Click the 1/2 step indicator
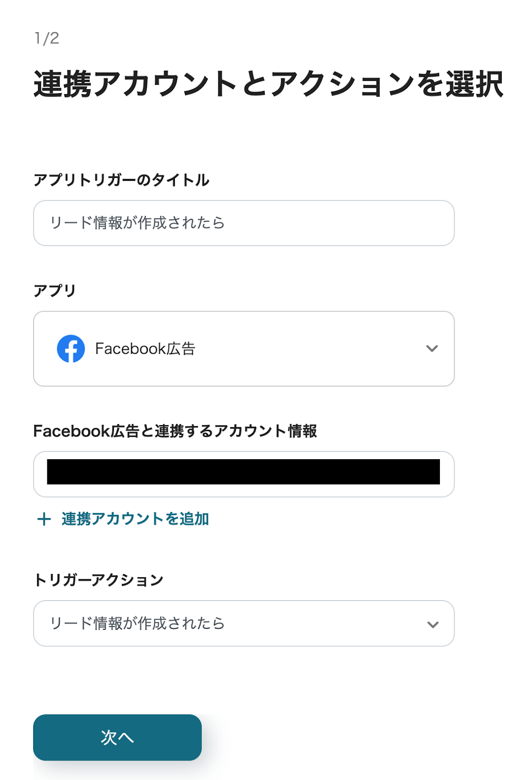Image resolution: width=532 pixels, height=780 pixels. (47, 38)
